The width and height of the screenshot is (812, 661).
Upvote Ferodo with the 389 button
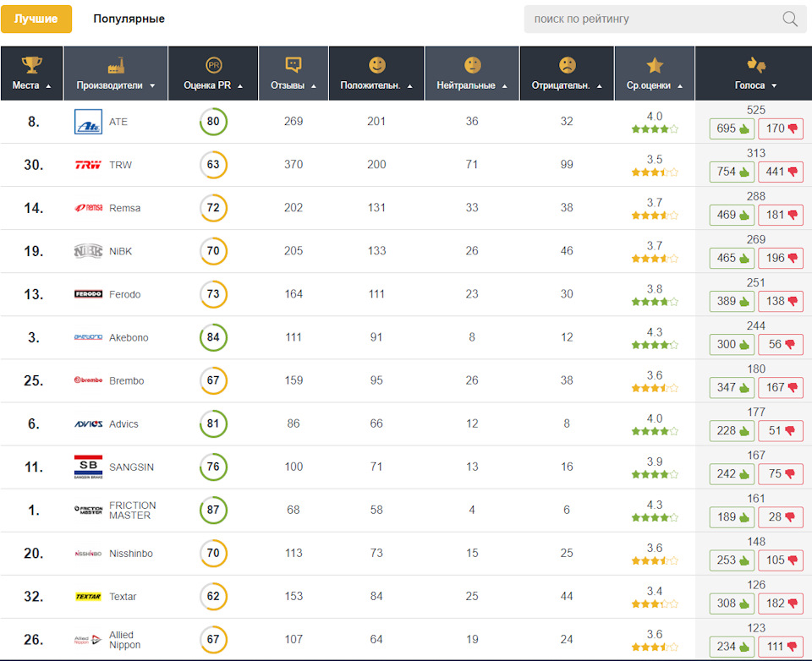tap(732, 301)
